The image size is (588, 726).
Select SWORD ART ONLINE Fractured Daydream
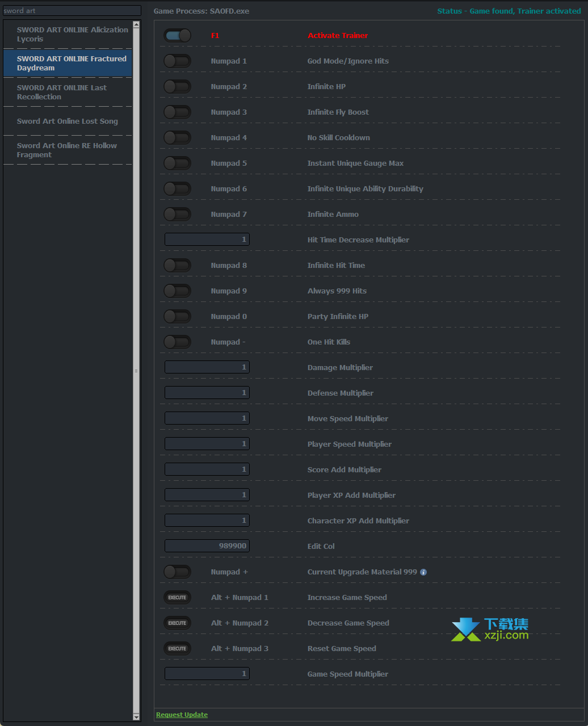(68, 63)
